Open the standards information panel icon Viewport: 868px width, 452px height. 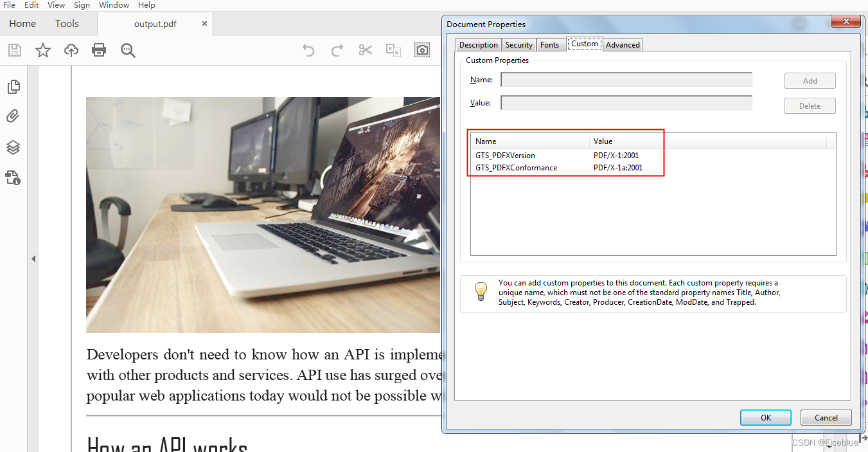(x=13, y=177)
